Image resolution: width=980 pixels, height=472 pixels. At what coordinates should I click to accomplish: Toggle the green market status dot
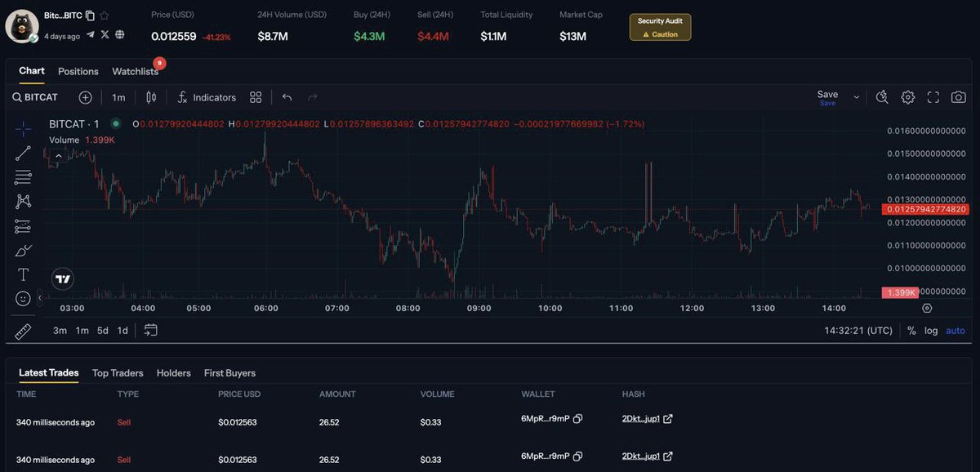coord(115,123)
